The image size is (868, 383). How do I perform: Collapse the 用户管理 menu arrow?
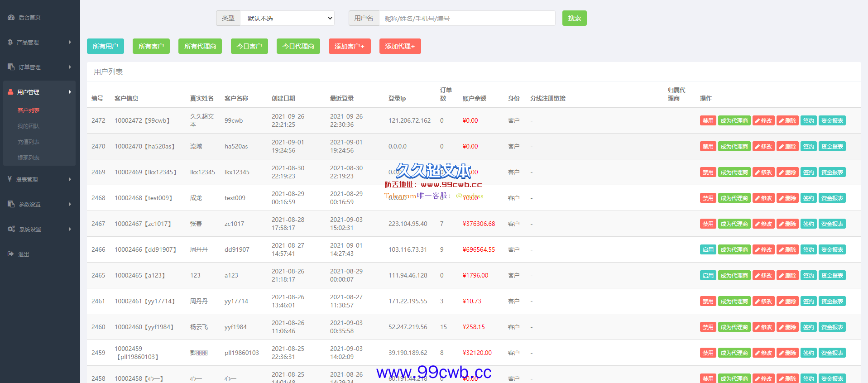(x=70, y=92)
